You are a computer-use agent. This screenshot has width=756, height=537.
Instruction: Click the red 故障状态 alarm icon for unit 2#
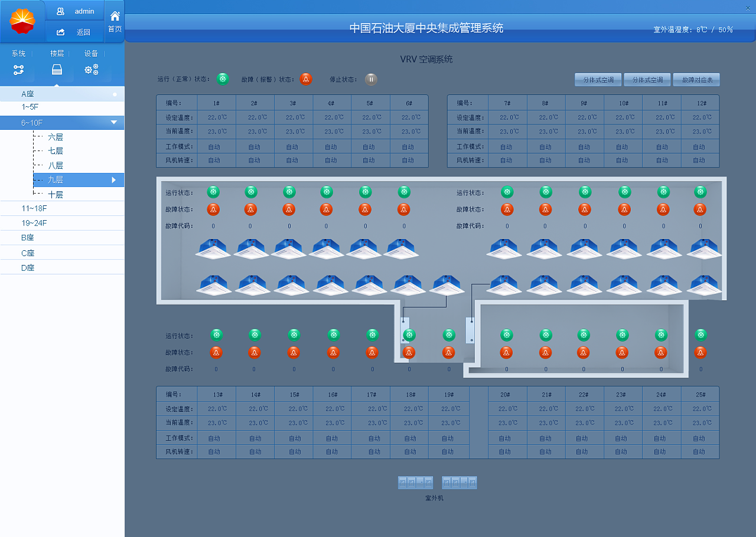tap(250, 209)
